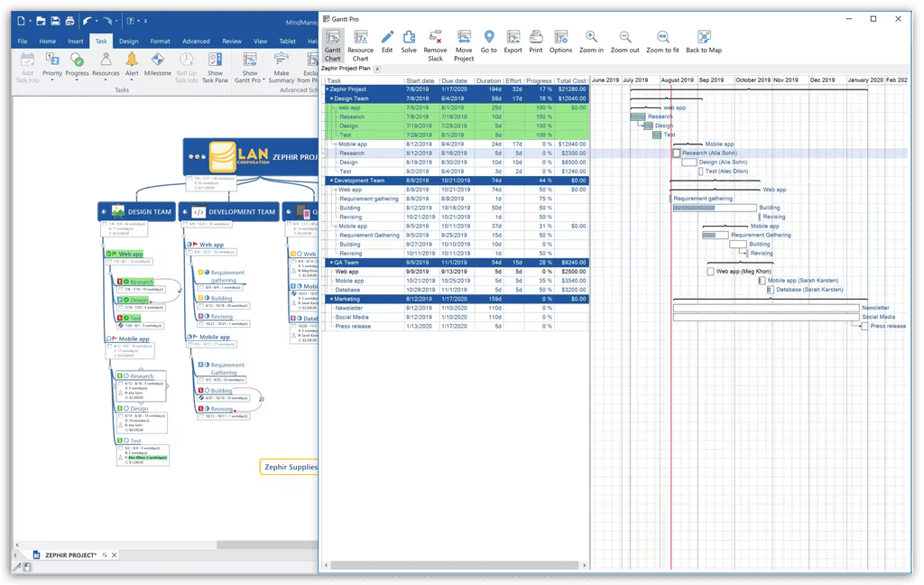Open the Resource Chart view
The image size is (924, 585).
tap(360, 45)
